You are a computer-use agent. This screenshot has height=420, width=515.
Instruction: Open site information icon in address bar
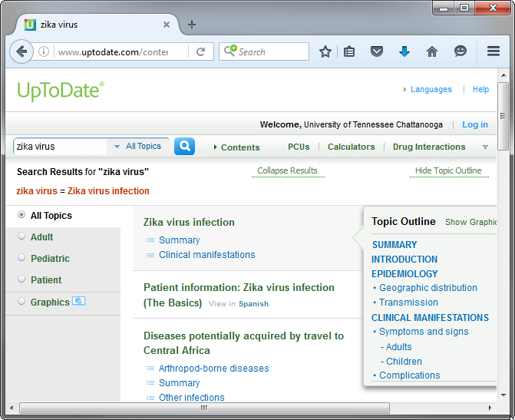44,51
